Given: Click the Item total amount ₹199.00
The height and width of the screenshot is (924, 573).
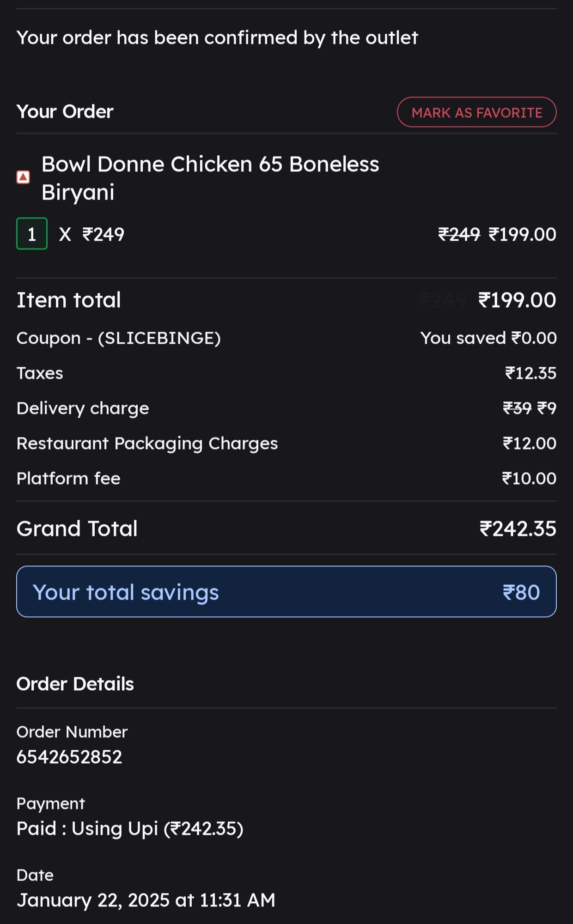Looking at the screenshot, I should [517, 300].
